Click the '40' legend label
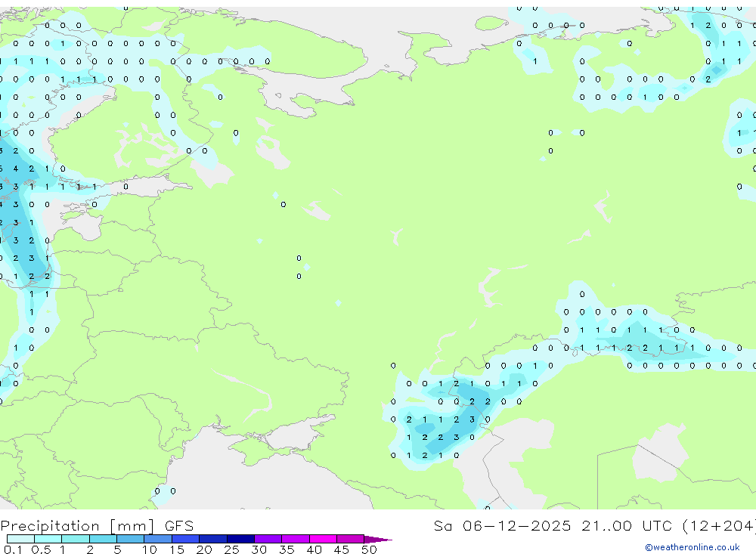Screen dimensions: 756x554 (314, 549)
